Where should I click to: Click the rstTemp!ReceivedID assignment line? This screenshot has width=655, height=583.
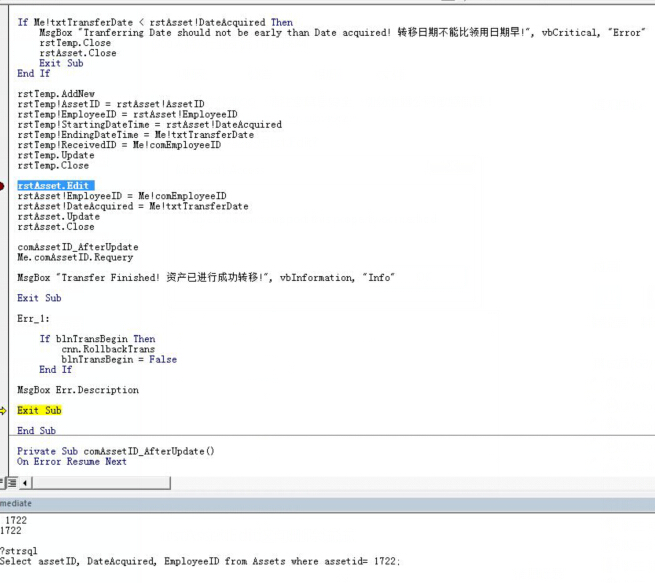coord(119,145)
